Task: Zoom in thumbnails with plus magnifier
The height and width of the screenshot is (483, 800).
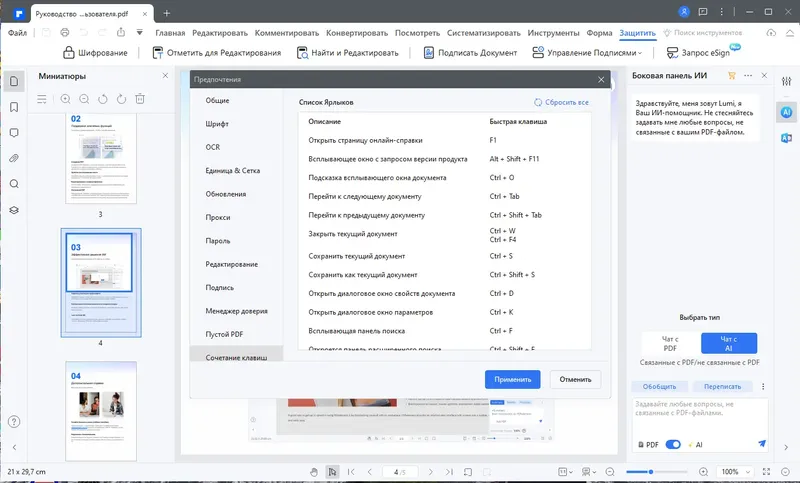Action: tap(65, 99)
